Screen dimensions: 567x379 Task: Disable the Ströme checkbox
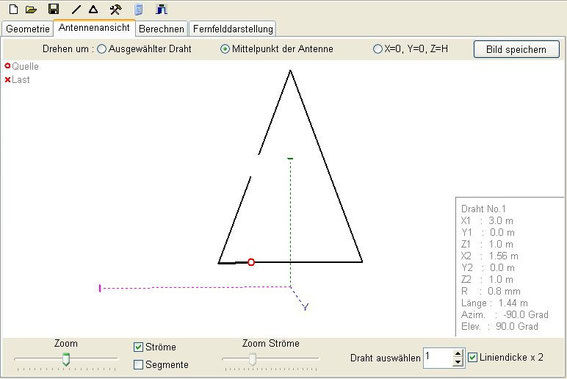click(138, 347)
